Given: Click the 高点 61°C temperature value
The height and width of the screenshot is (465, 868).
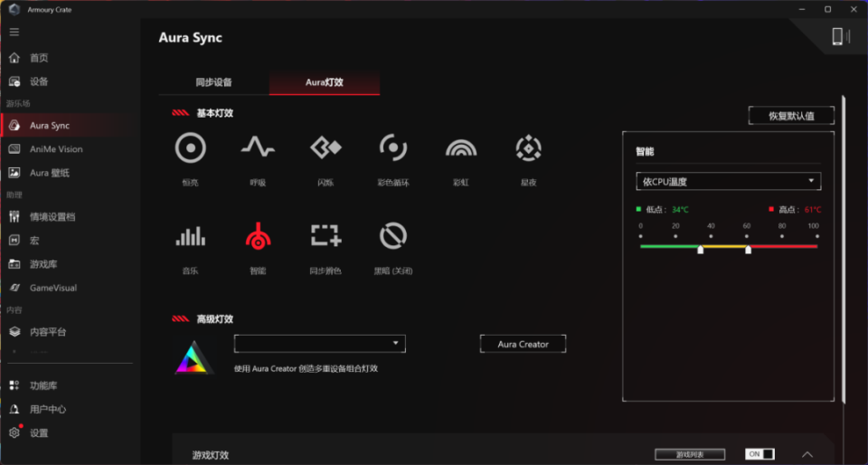Looking at the screenshot, I should pos(813,210).
